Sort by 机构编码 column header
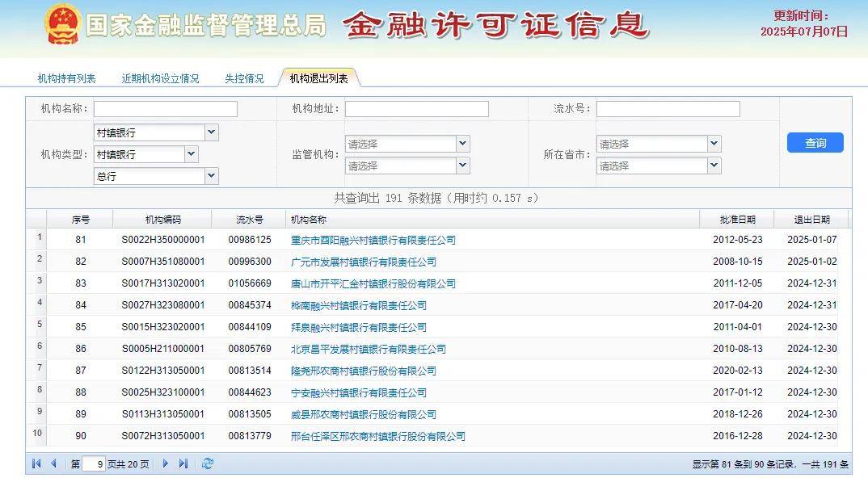This screenshot has height=478, width=868. click(162, 220)
